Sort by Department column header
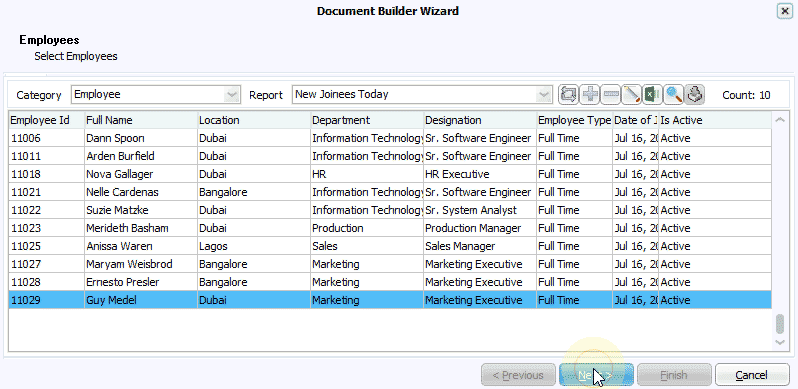Screen dimensions: 798x389 tap(367, 120)
